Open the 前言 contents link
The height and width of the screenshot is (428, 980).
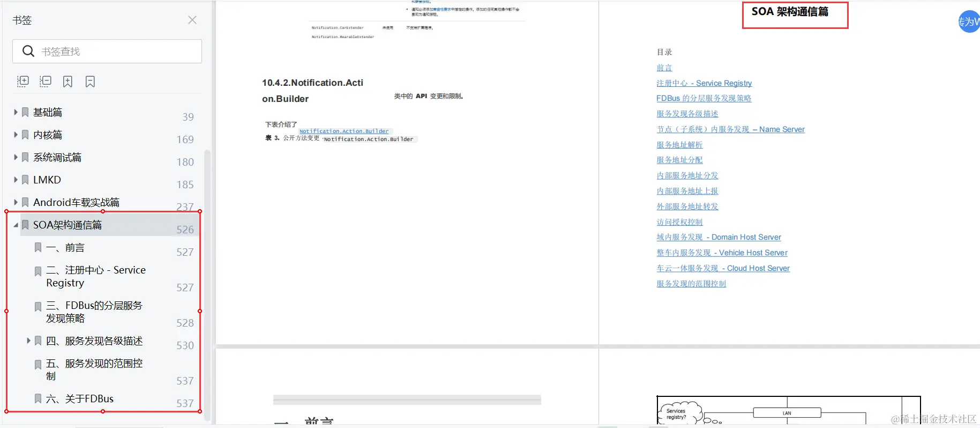pos(664,68)
